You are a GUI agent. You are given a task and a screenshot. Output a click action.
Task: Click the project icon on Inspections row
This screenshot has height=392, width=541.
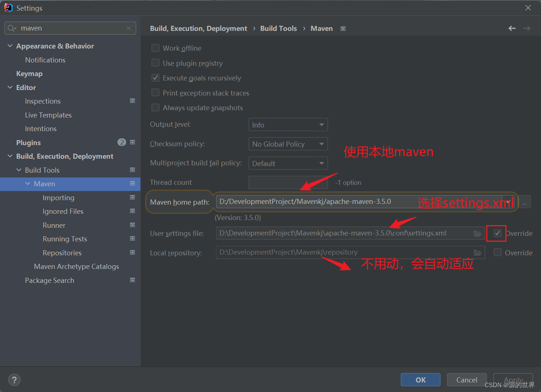(x=133, y=101)
